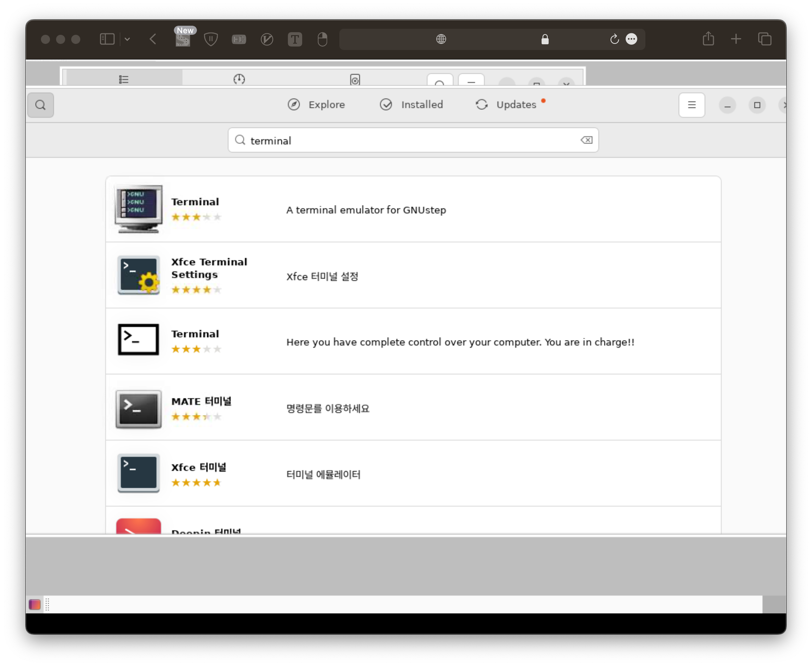Screen dimensions: 812x666
Task: Reload the current page
Action: click(x=614, y=39)
